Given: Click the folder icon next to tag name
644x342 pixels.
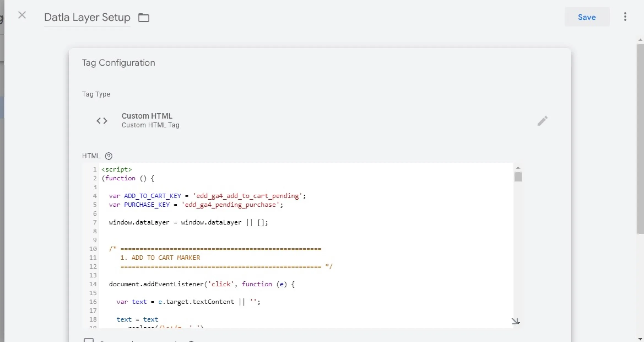Looking at the screenshot, I should (x=144, y=18).
